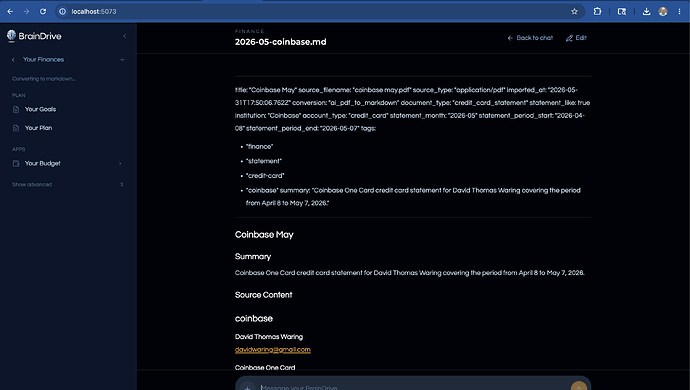Collapse the sidebar with the chevron
Screen dimensions: 690x390
click(125, 36)
